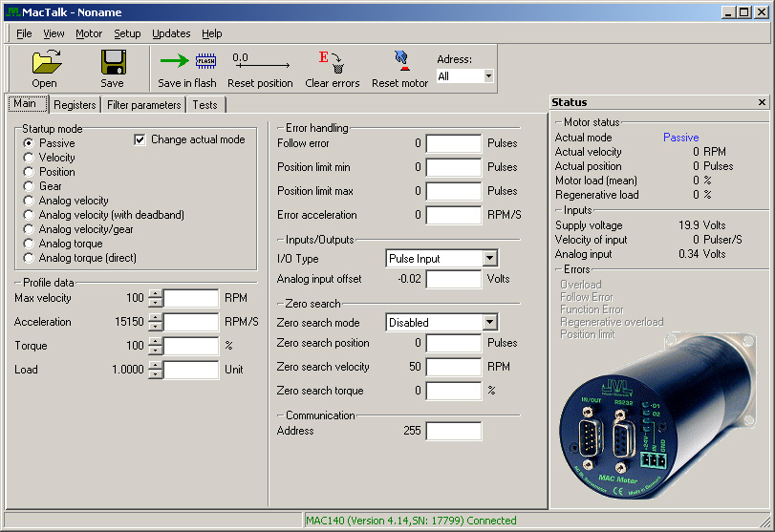This screenshot has height=532, width=775.
Task: Open the Help menu
Action: click(211, 33)
